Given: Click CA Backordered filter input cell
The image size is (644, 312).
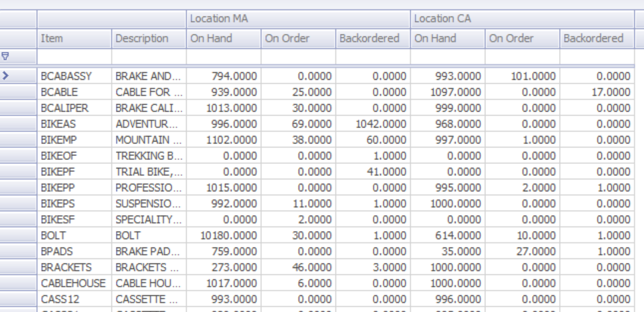Looking at the screenshot, I should (597, 56).
